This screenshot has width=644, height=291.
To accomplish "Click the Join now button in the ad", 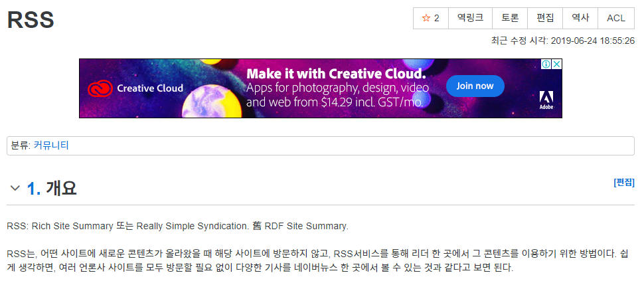I will pyautogui.click(x=475, y=86).
